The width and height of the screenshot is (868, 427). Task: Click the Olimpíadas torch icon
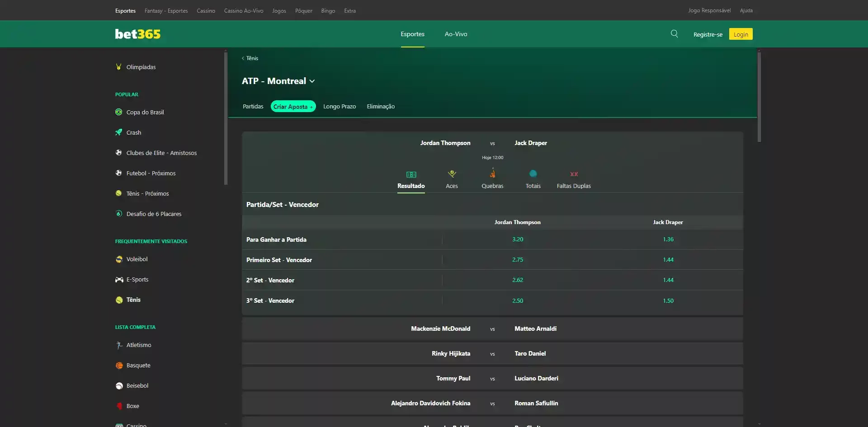coord(118,66)
